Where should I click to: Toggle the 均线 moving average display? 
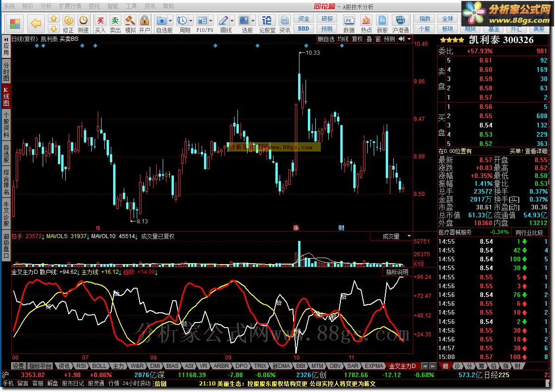coord(343,39)
